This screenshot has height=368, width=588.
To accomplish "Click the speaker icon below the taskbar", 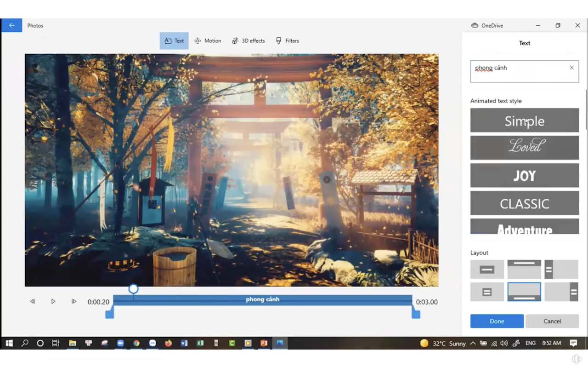I will pos(576,359).
